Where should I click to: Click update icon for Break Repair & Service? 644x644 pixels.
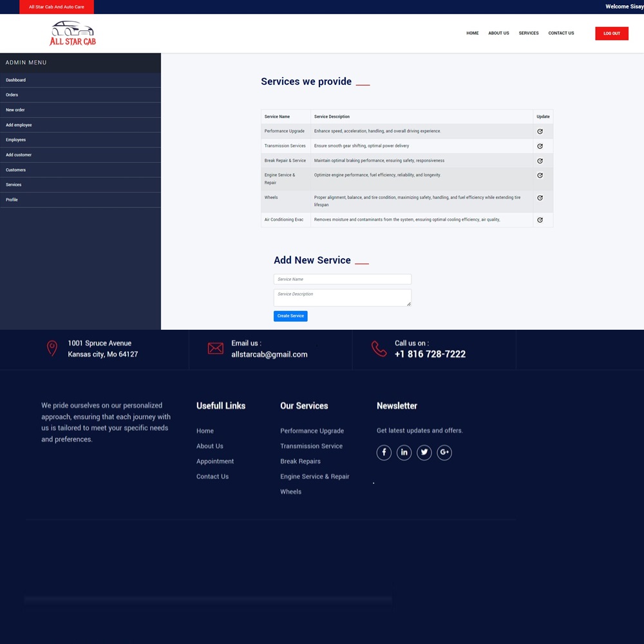pos(540,161)
